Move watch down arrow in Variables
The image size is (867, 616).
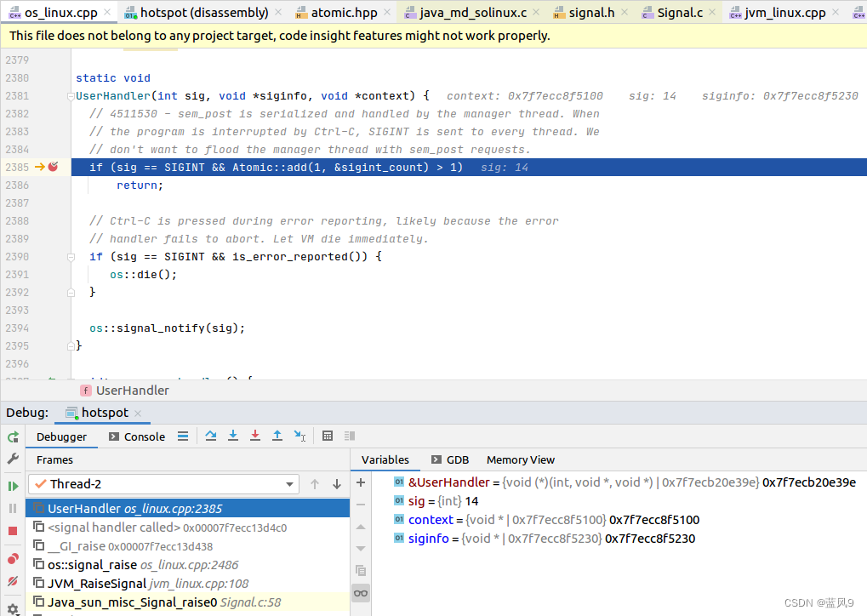tap(361, 549)
